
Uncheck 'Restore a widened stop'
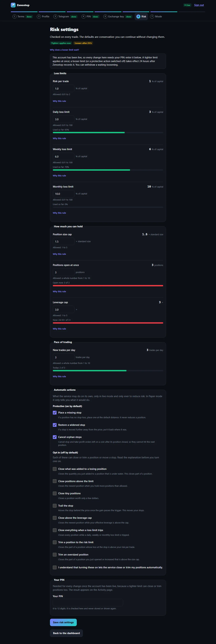[55, 425]
